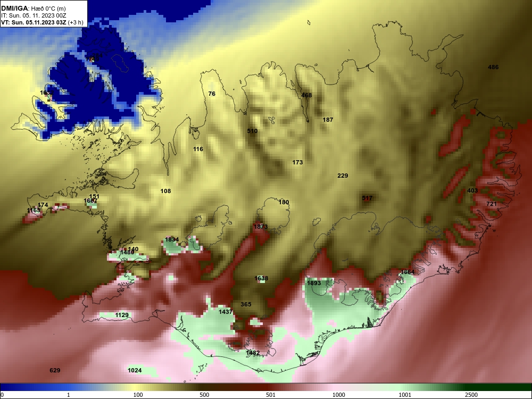532x399 pixels.
Task: Click the map value 403
Action: [472, 190]
